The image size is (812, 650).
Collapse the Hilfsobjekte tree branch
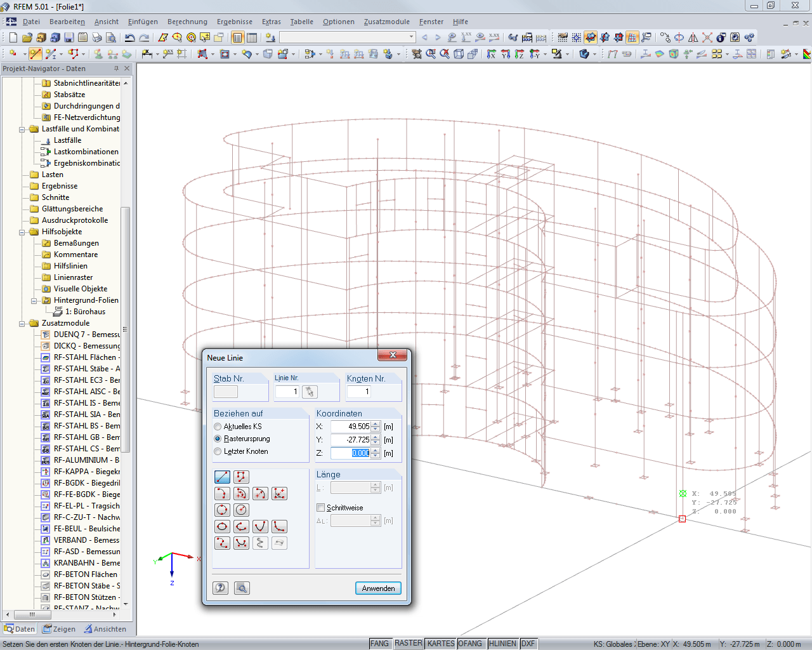point(22,232)
